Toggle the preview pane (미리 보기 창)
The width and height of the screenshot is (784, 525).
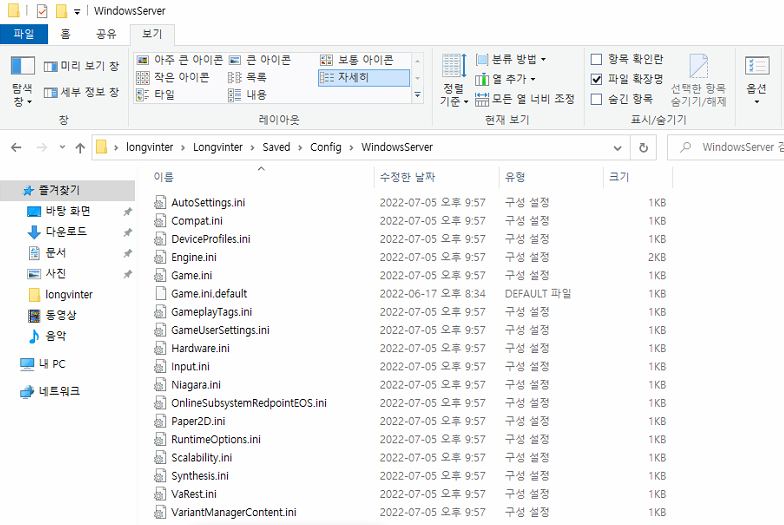coord(82,66)
